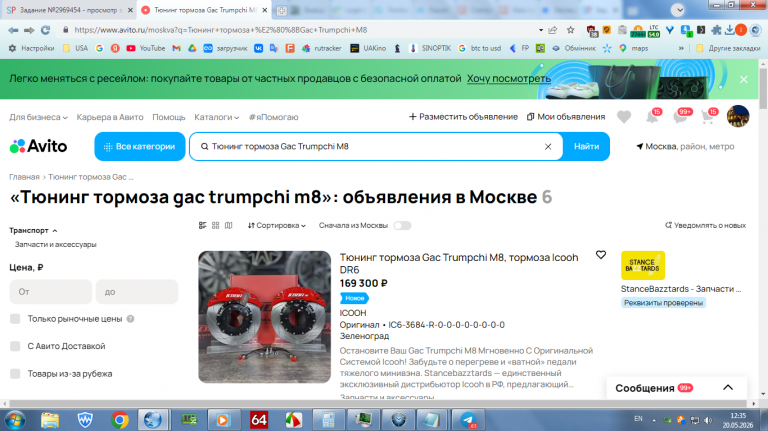This screenshot has width=768, height=431.
Task: Open the browser tab list dropdown
Action: (677, 10)
